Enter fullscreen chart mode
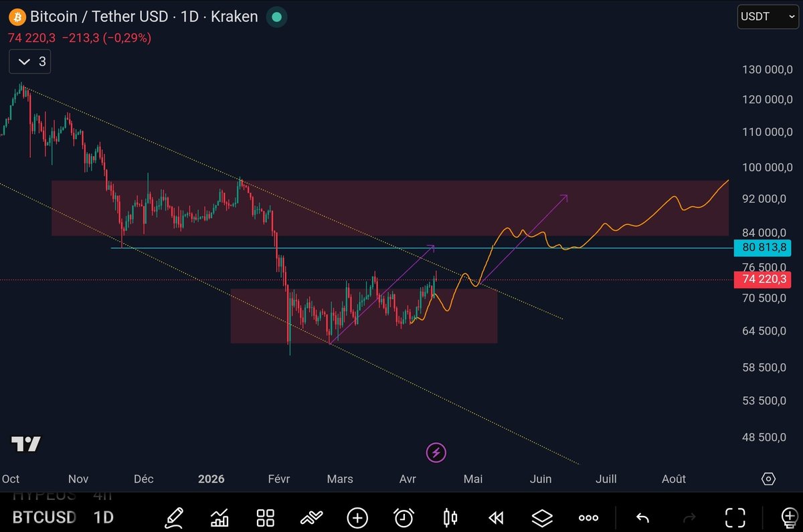803x532 pixels. [735, 517]
